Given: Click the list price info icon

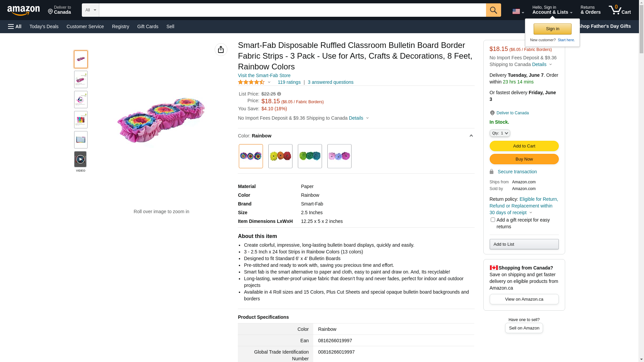Looking at the screenshot, I should click(x=279, y=94).
